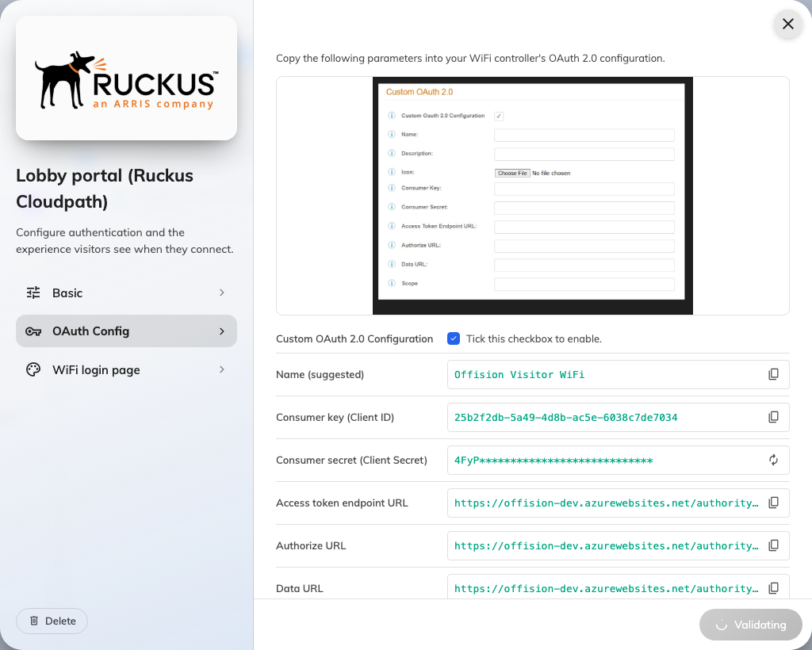Click the Validating button
The width and height of the screenshot is (812, 650).
[750, 625]
